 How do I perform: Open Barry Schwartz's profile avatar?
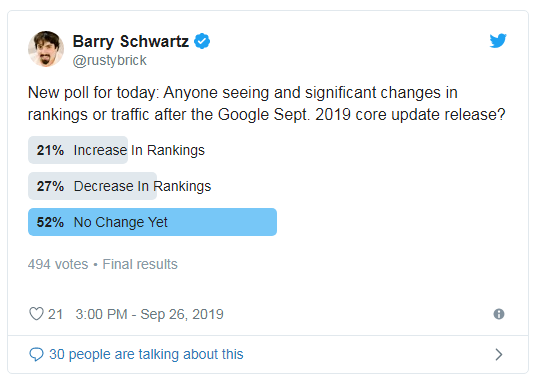click(46, 49)
